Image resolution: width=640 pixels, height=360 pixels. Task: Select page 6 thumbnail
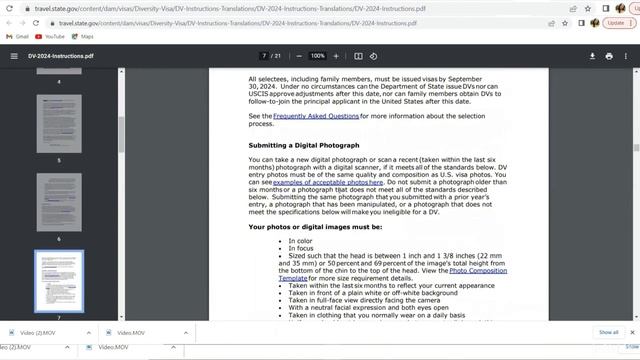point(59,202)
